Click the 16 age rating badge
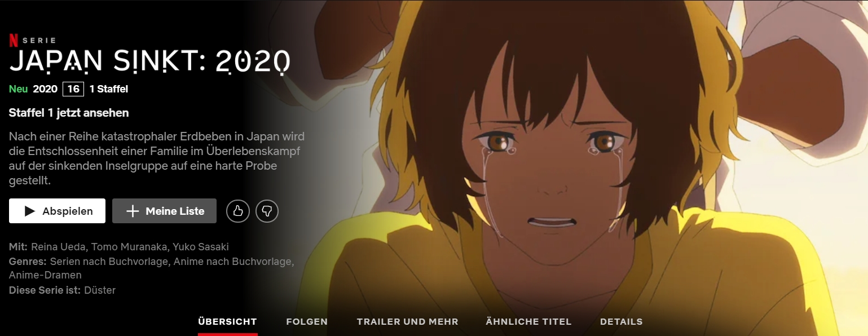This screenshot has width=868, height=336. click(73, 89)
